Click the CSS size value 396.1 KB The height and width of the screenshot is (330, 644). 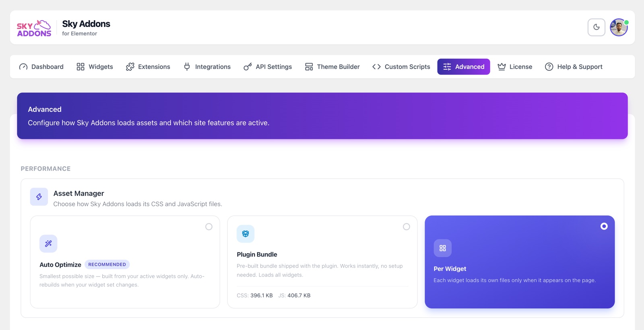(262, 295)
